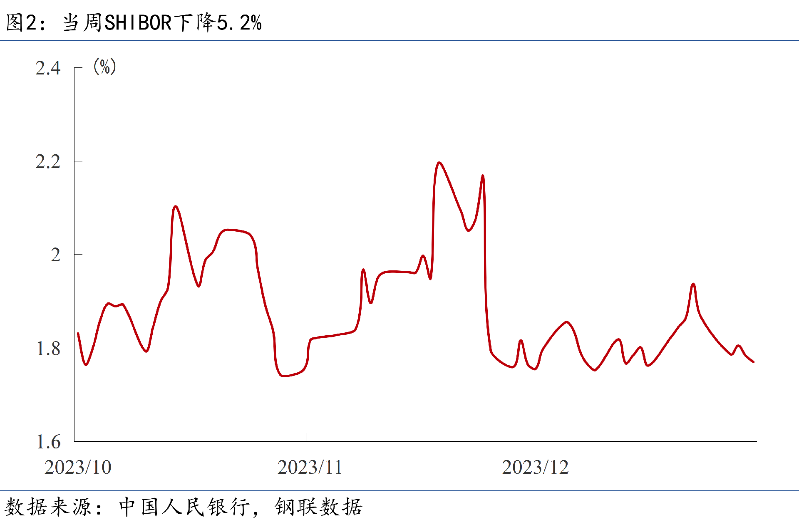This screenshot has height=532, width=799.
Task: Click the (%) unit label
Action: [x=104, y=67]
